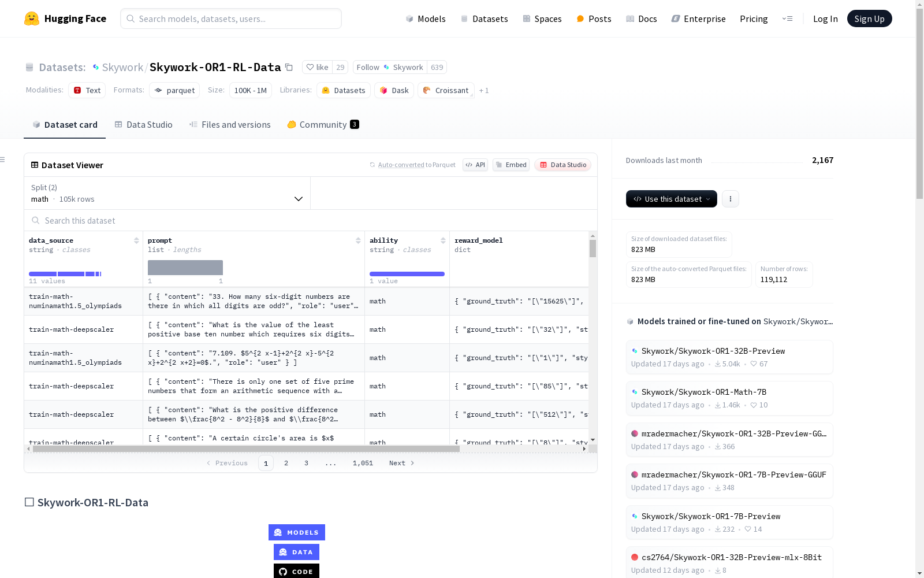The width and height of the screenshot is (924, 578).
Task: Open Posts in the top navigation
Action: point(594,18)
